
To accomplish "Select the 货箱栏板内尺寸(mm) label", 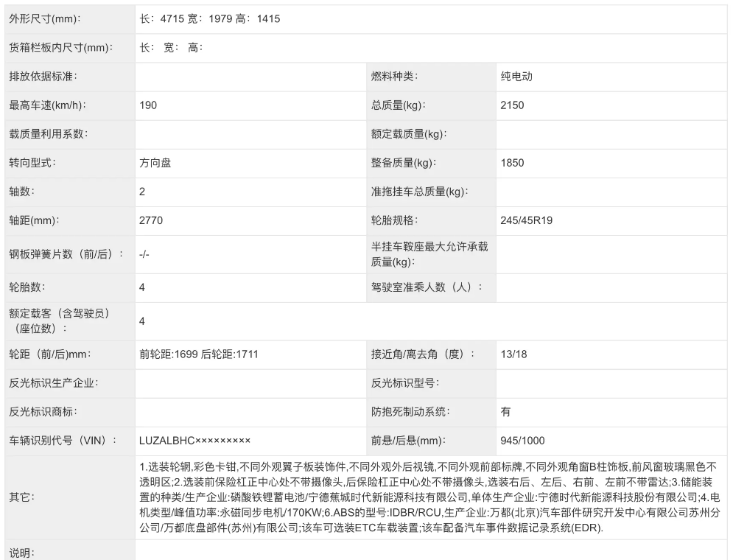I will coord(60,48).
